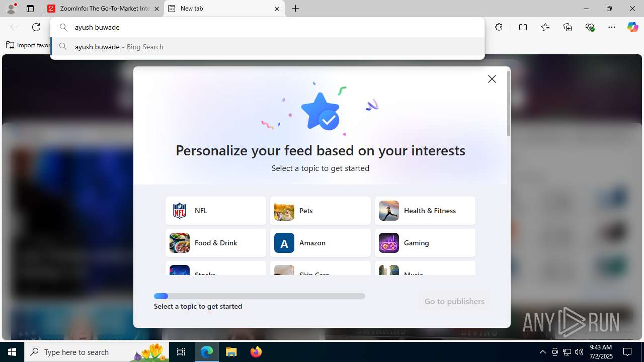Click the topic selection progress bar
Screen dimensions: 644x362
[x=260, y=296]
